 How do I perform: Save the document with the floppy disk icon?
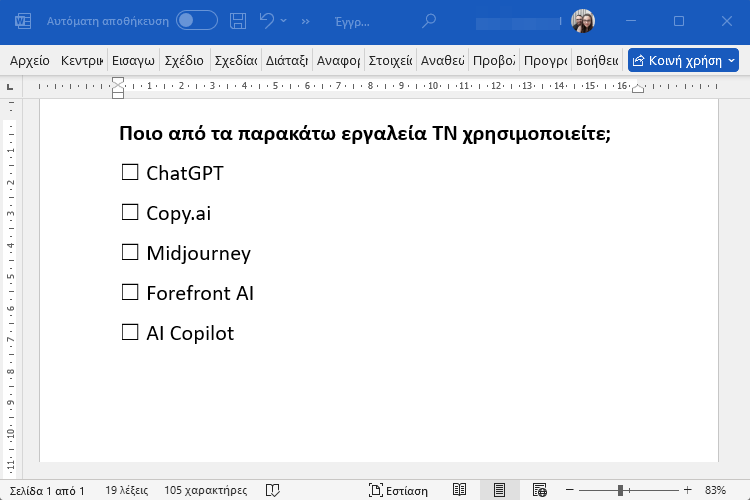point(238,21)
